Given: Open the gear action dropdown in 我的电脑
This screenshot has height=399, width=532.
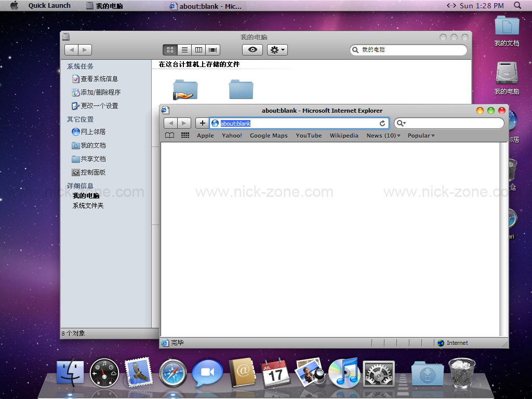Looking at the screenshot, I should click(277, 50).
